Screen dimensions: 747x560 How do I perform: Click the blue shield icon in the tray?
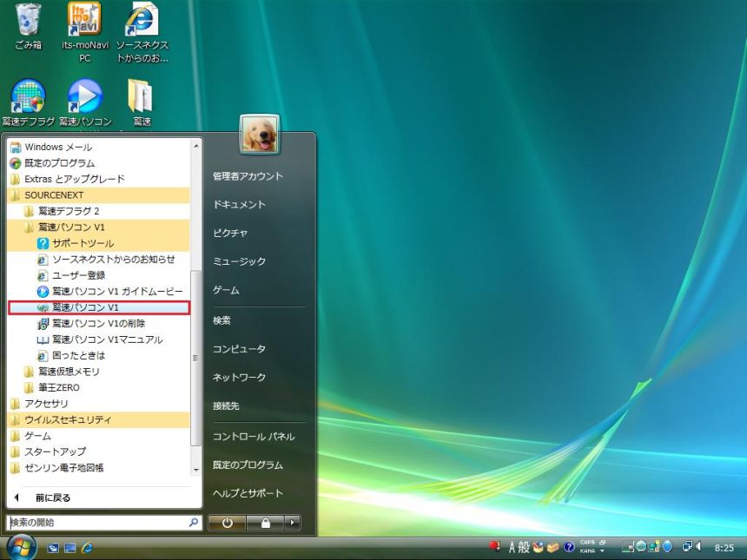click(x=667, y=547)
